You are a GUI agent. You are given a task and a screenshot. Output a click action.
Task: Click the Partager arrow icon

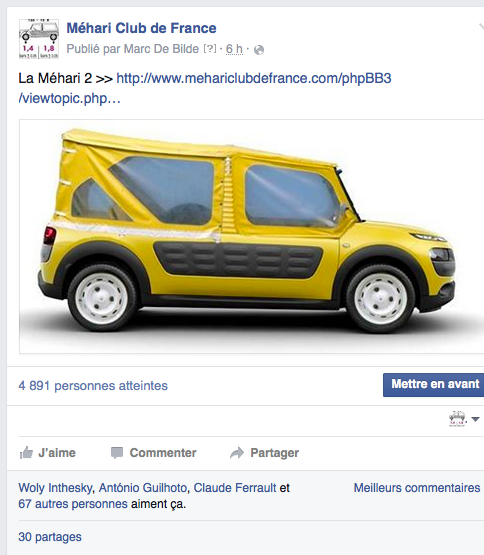pyautogui.click(x=237, y=453)
